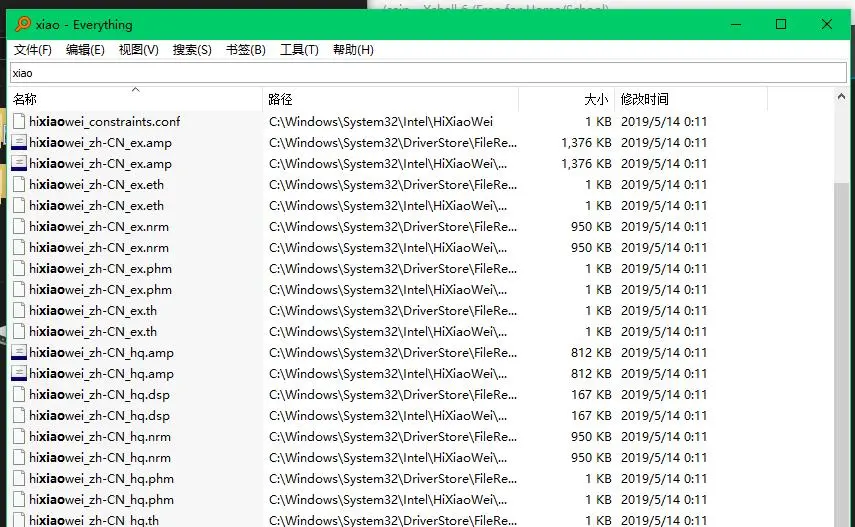This screenshot has width=855, height=527.
Task: Click icon of hixiaowei_zh-CN_hq.dsp in Intel\HiXiaoWei row
Action: 19,415
